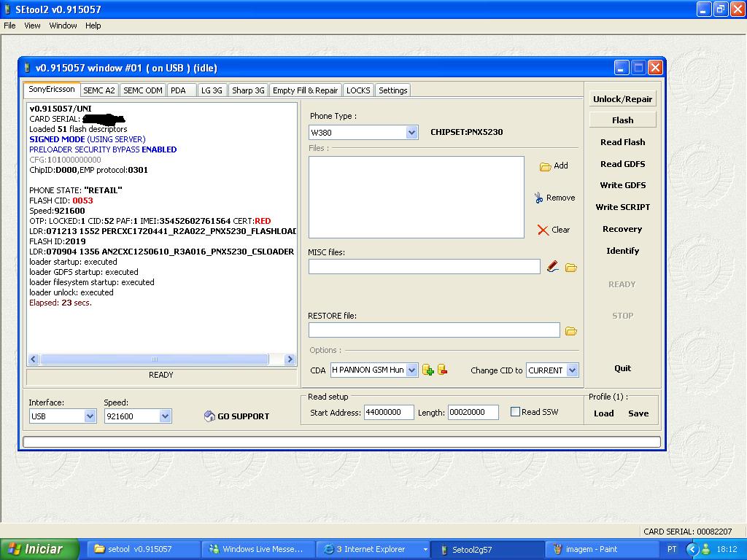Open the RESTORE file browse folder icon
Screen dimensions: 747x560
pos(570,331)
